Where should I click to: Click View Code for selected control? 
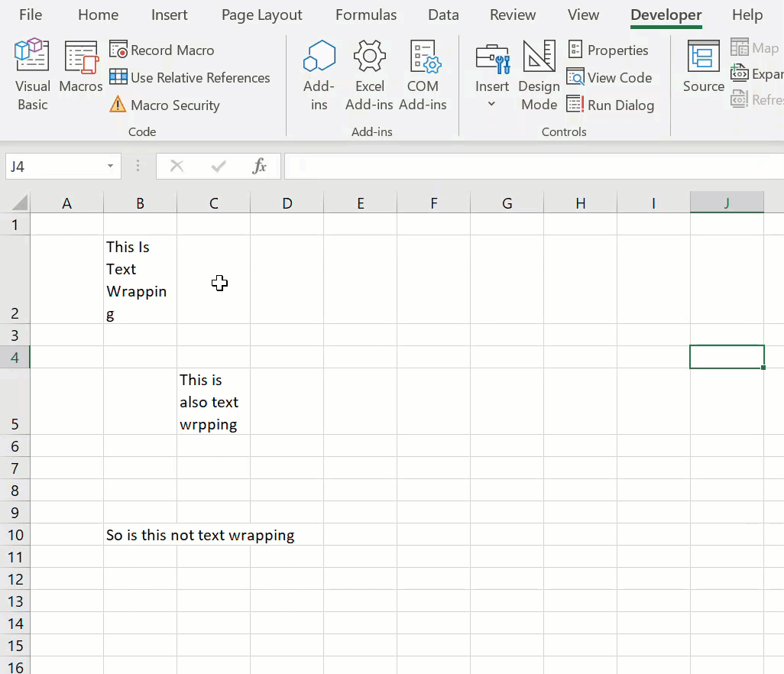(x=610, y=77)
